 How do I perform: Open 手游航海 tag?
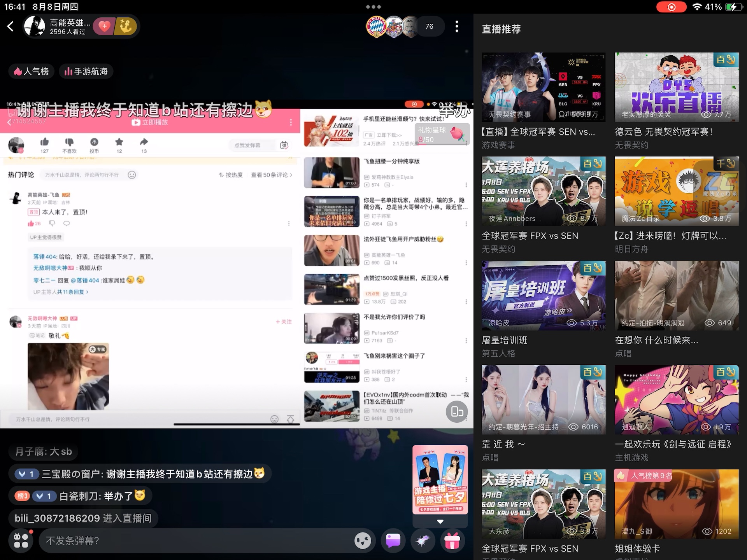[86, 72]
